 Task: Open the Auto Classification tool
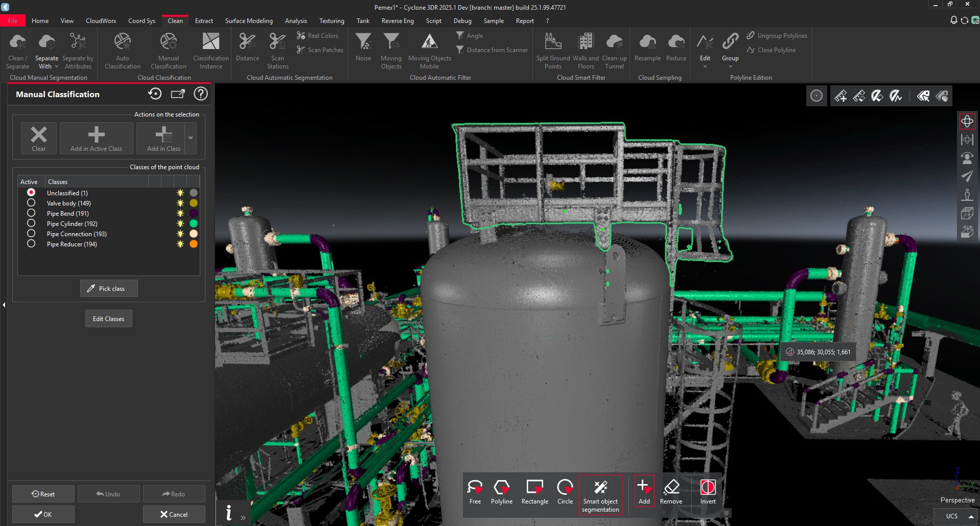(x=122, y=49)
